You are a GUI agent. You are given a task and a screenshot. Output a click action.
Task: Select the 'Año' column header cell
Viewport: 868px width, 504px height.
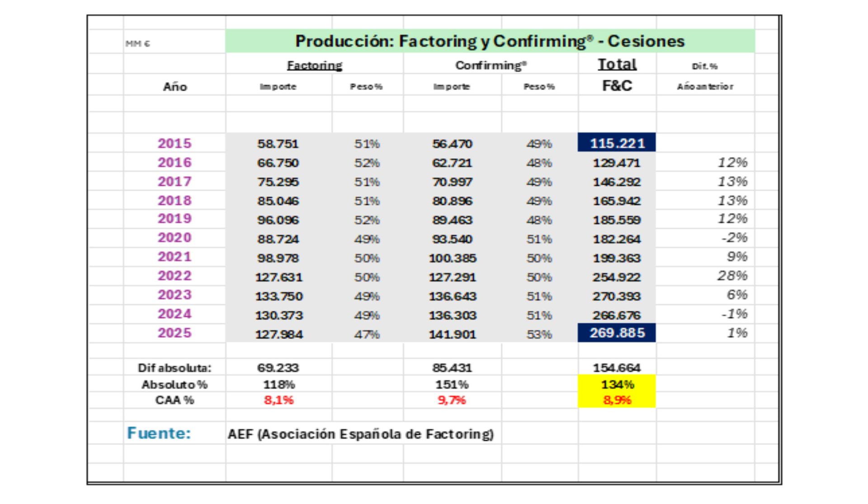(175, 86)
